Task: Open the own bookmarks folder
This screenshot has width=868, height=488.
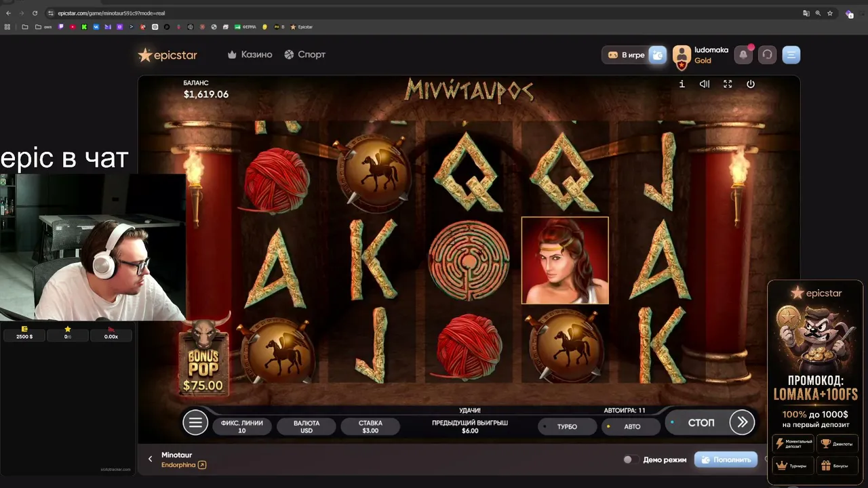Action: pos(44,27)
